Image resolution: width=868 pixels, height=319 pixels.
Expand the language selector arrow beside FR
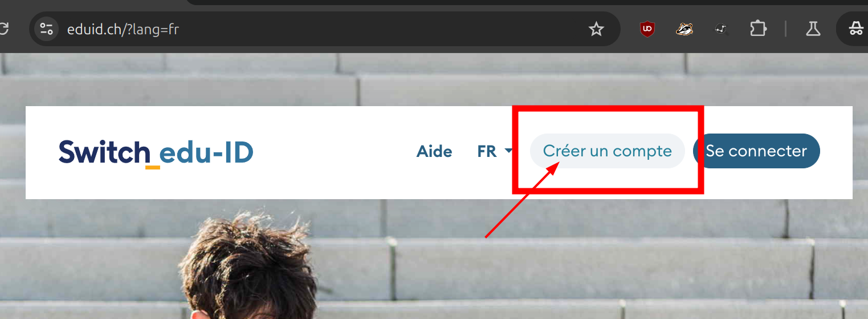pos(508,151)
